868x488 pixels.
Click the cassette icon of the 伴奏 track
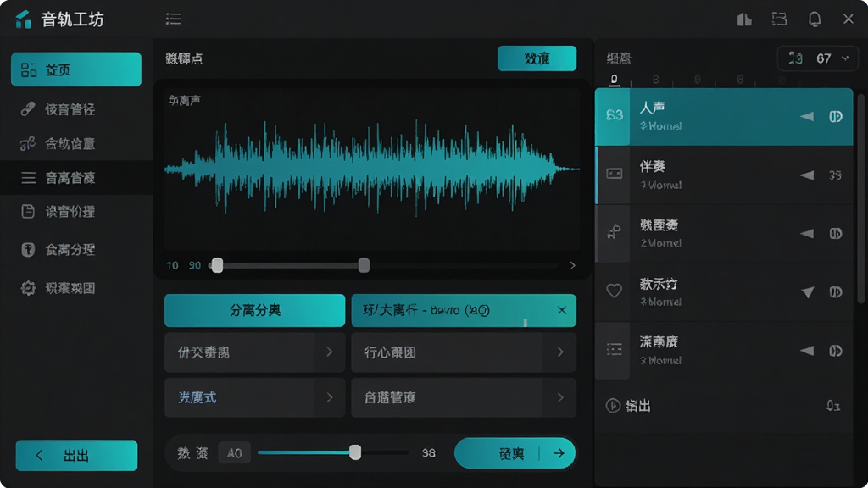coord(614,174)
